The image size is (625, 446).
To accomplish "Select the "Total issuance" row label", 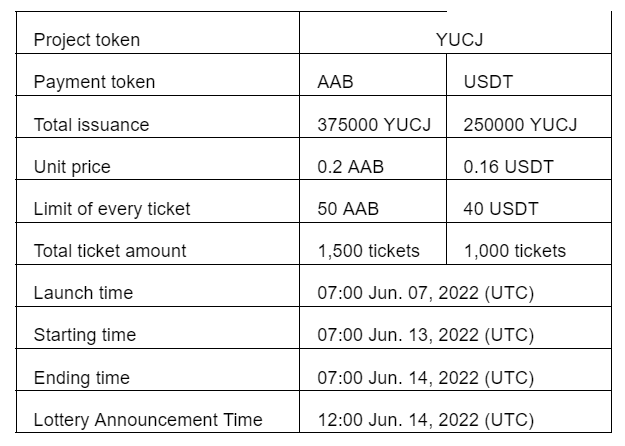I will tap(91, 125).
